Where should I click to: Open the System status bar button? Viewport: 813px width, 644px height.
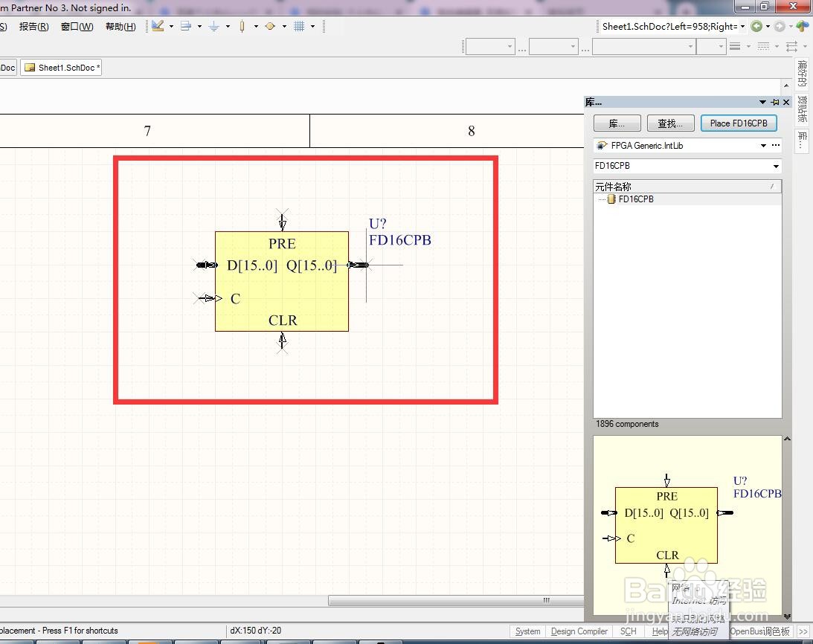coord(528,631)
